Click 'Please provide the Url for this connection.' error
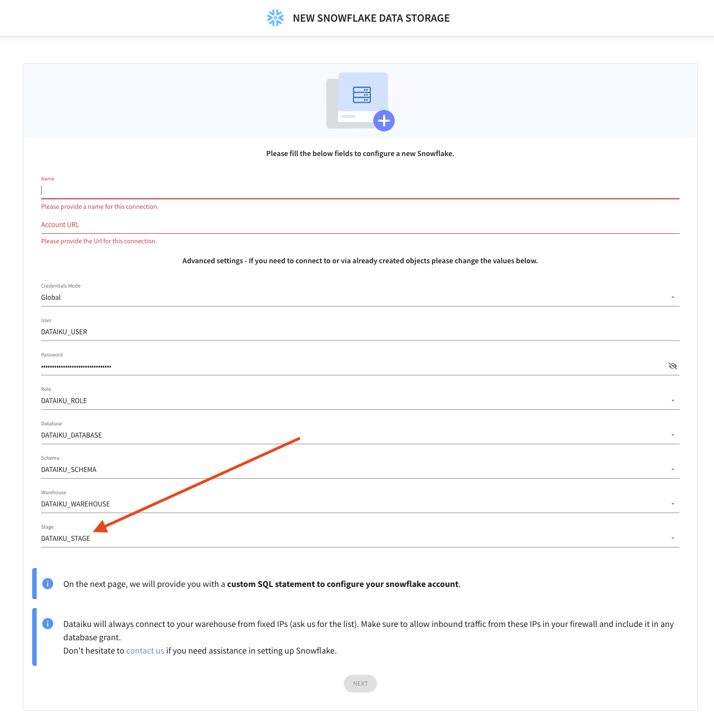714x728 pixels. [99, 241]
